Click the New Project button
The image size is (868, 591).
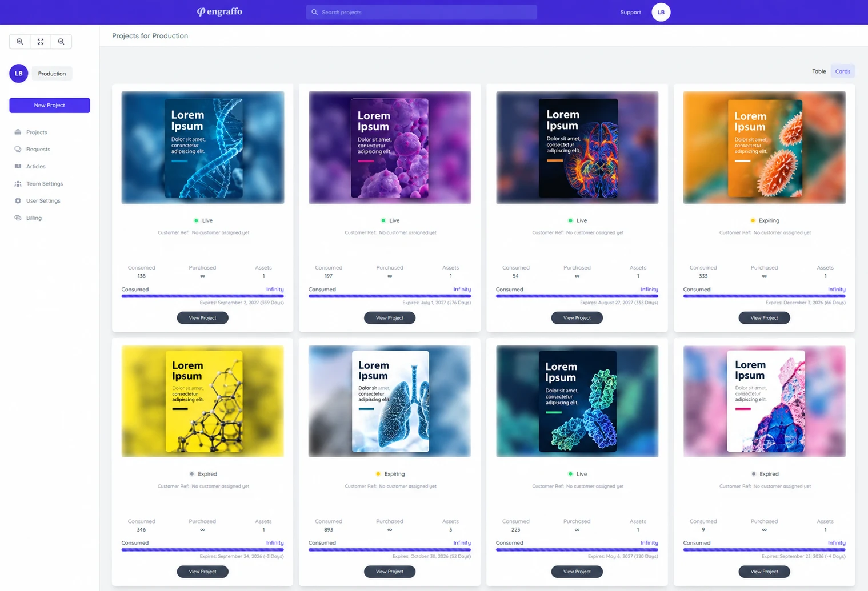click(50, 105)
